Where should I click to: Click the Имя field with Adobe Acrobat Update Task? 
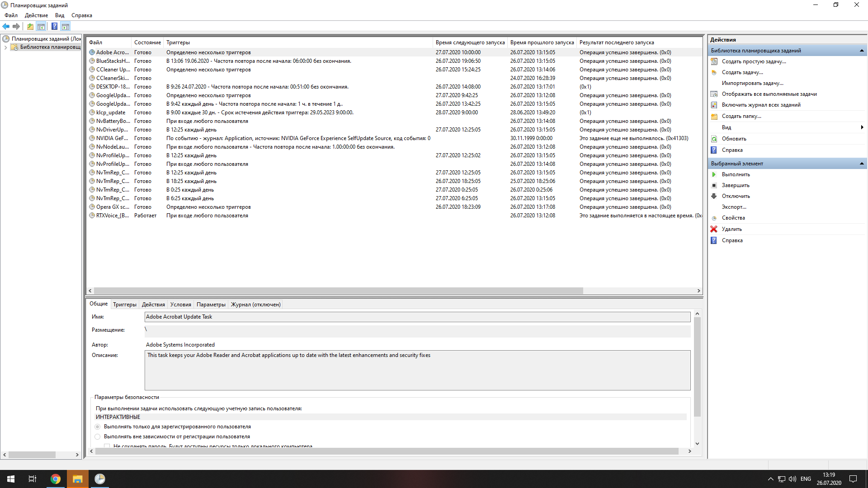(417, 317)
